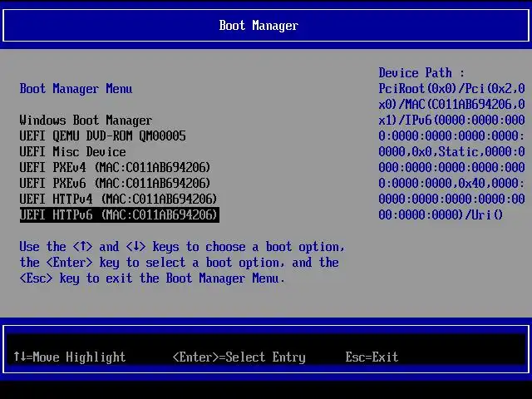Click the 00:0000:0000)/Uri() path line
The height and width of the screenshot is (399, 532).
(x=441, y=214)
